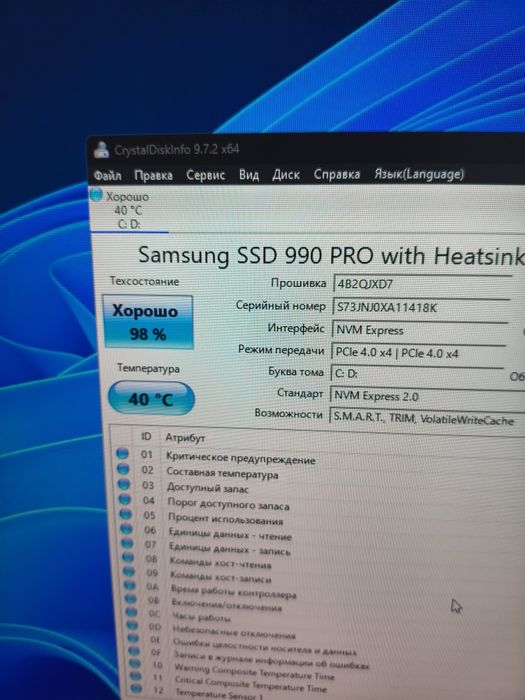Click status orb of Доступный запас row

124,484
